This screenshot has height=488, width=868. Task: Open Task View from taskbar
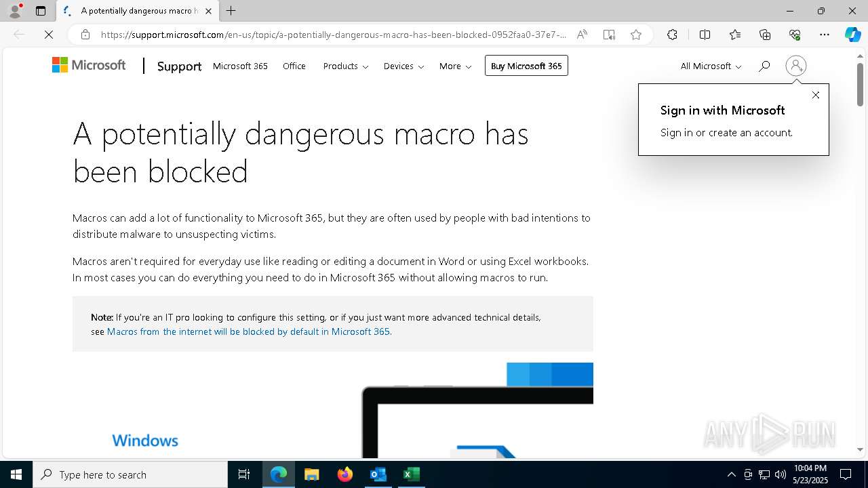[x=244, y=474]
